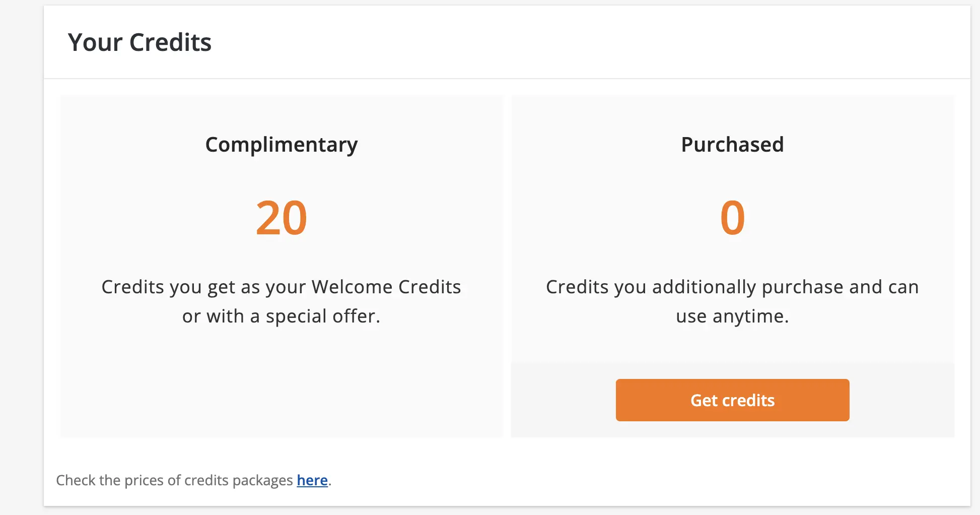The height and width of the screenshot is (515, 980).
Task: Click the "use anytime." line under Purchased
Action: point(732,316)
